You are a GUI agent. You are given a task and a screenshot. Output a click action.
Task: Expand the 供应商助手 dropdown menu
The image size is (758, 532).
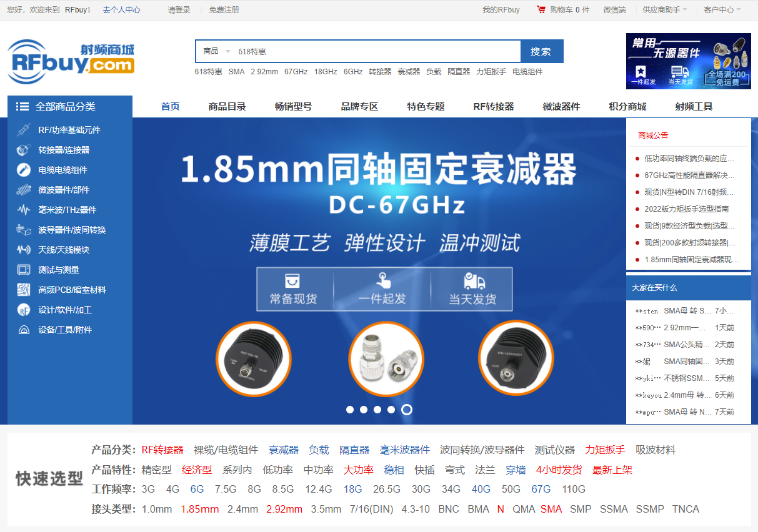(665, 10)
